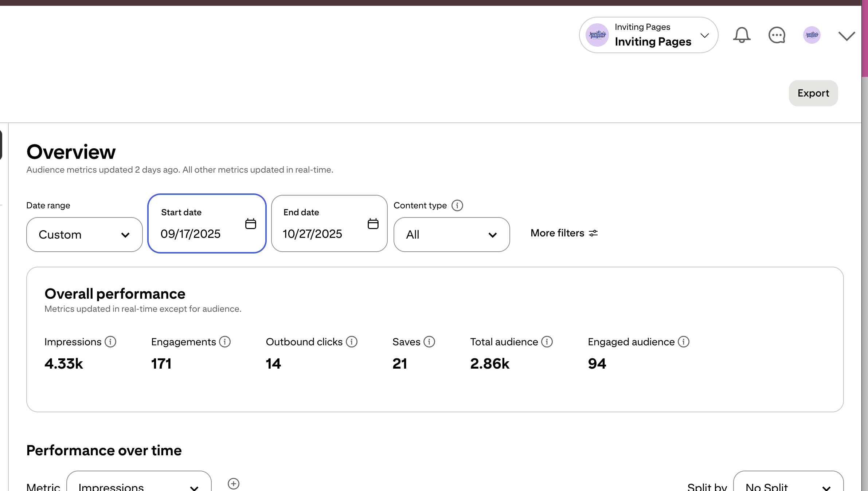Click the Outbound clicks info icon
The height and width of the screenshot is (491, 868).
pos(352,342)
